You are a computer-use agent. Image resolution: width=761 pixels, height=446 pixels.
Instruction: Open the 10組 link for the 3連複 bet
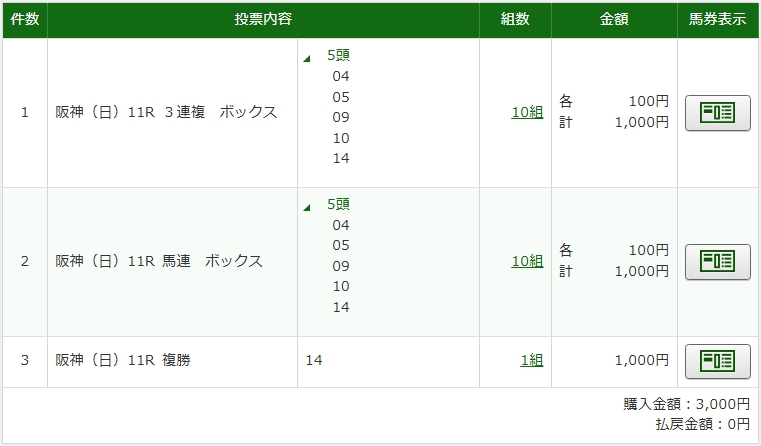pos(527,113)
